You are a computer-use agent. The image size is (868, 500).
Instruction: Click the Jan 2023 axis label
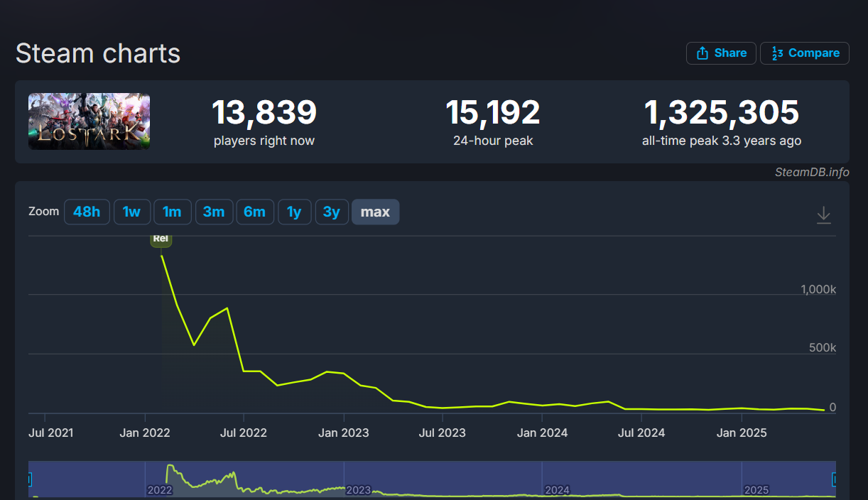pos(344,433)
